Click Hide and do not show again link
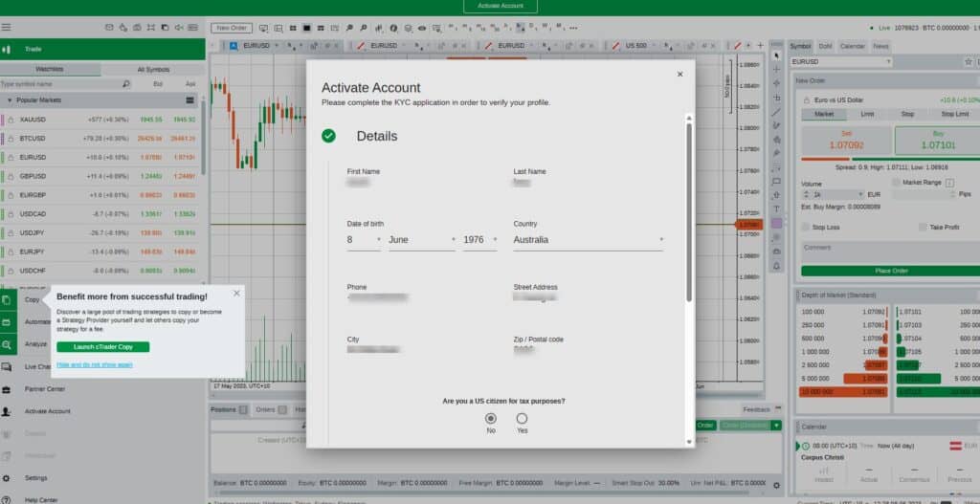 click(x=95, y=364)
